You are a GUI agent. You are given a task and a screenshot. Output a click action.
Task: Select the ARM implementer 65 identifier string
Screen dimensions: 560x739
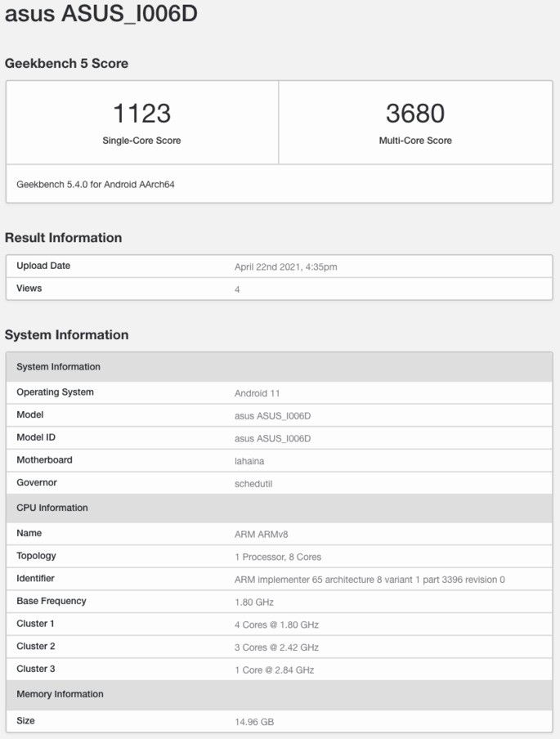pyautogui.click(x=370, y=580)
